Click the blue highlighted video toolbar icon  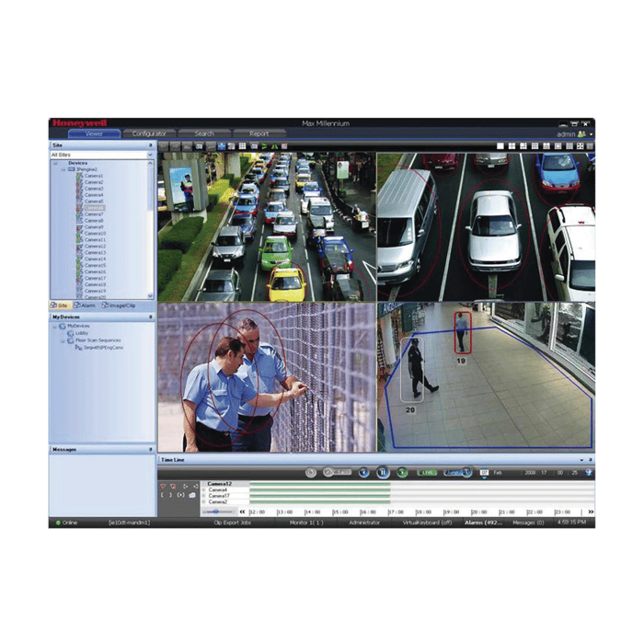tap(222, 146)
